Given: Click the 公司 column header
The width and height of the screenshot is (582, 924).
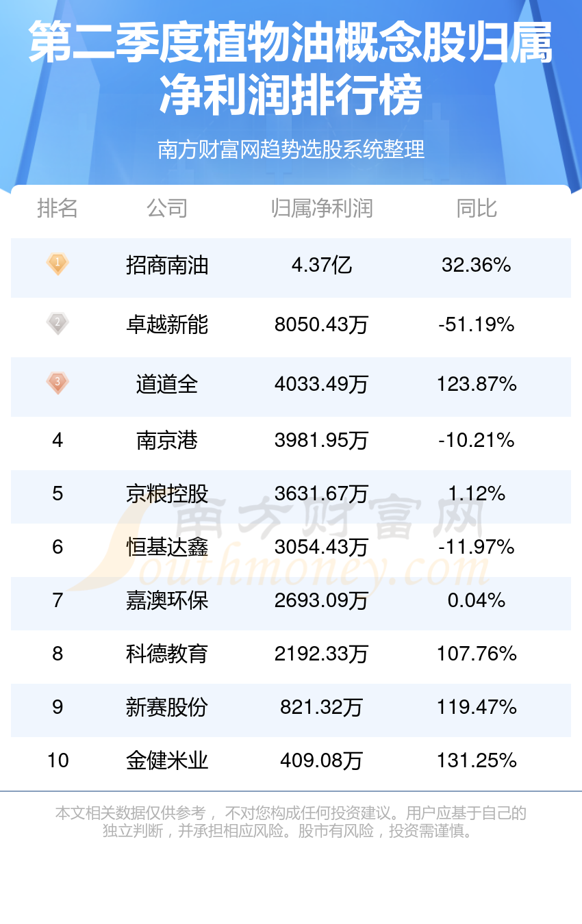Looking at the screenshot, I should (167, 208).
